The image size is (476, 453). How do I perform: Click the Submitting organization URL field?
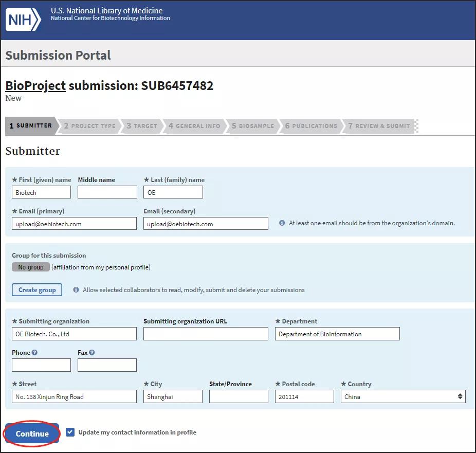pos(206,334)
